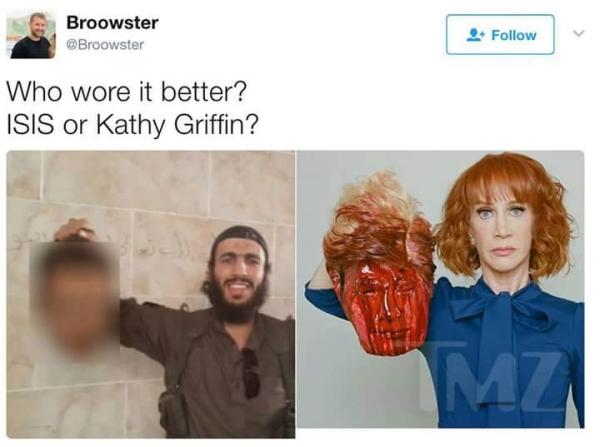Click the word "ISIS" in tweet
Viewport: 600px width, 447px height.
(x=31, y=125)
